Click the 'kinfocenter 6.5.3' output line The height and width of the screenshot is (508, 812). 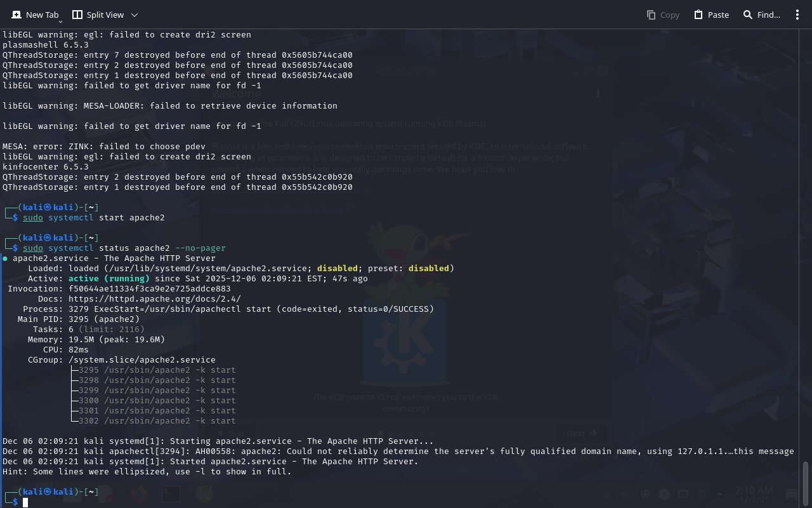(x=46, y=167)
